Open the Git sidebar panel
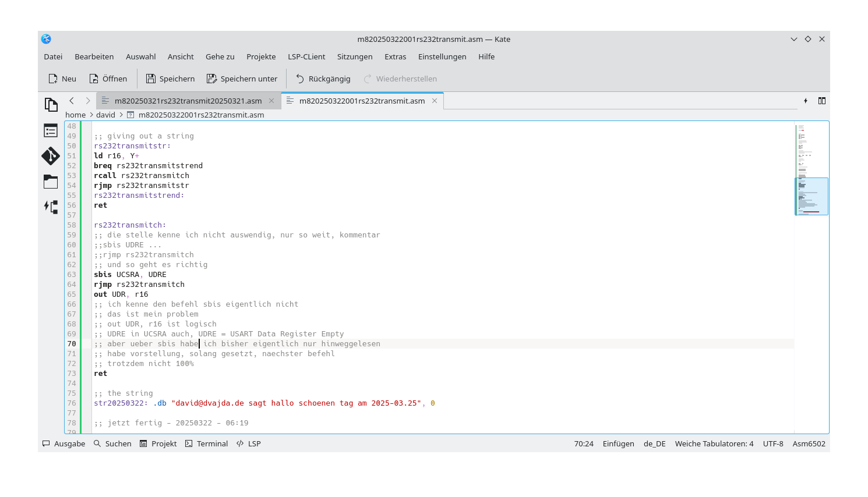The height and width of the screenshot is (497, 868). [51, 156]
